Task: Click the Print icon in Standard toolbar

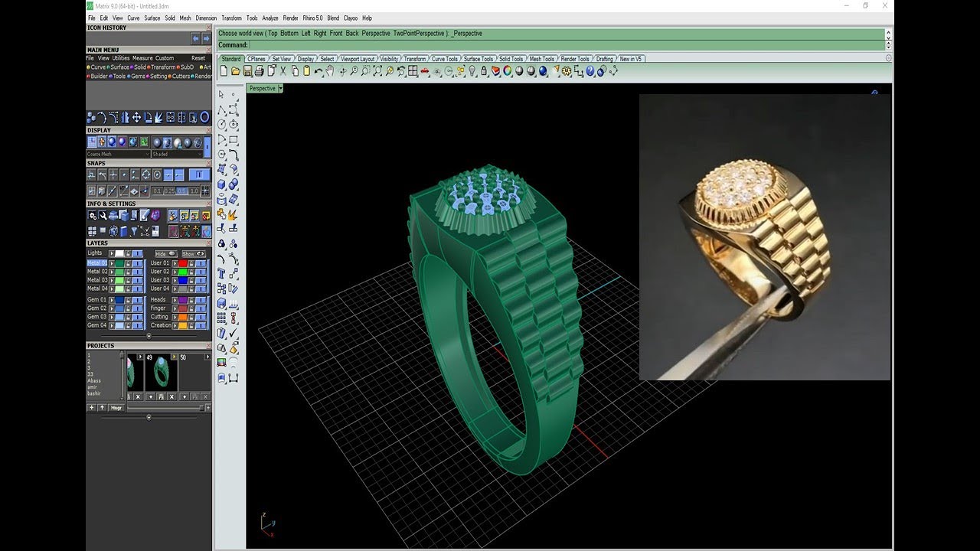Action: [x=259, y=70]
